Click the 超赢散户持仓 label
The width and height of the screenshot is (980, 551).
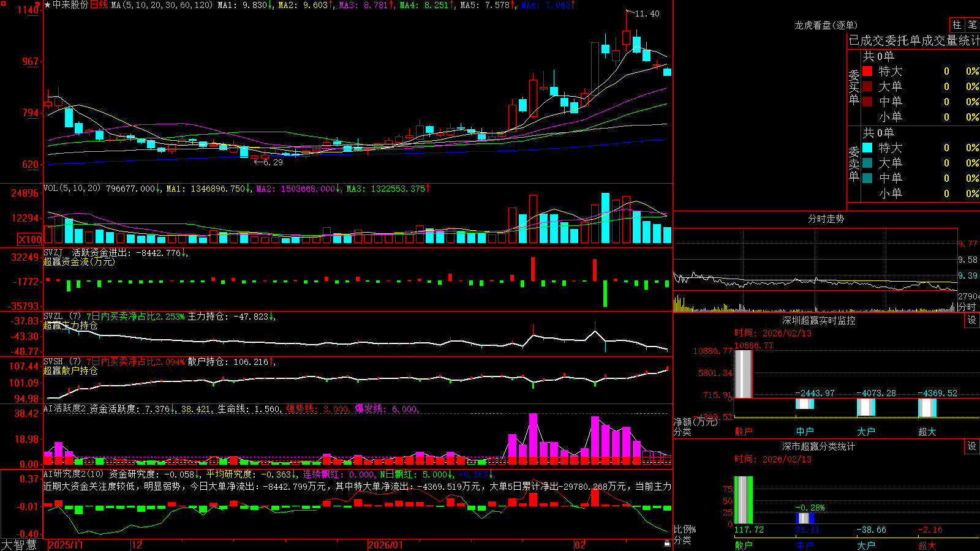[x=70, y=371]
